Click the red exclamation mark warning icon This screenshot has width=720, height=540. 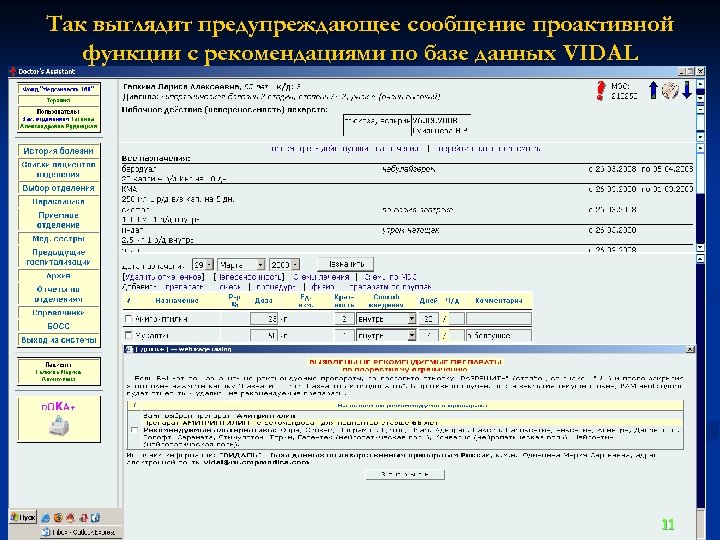tap(601, 90)
